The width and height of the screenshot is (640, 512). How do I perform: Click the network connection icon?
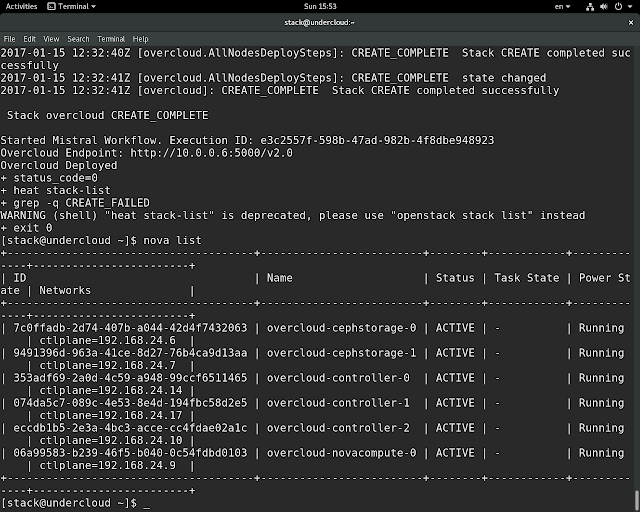[x=590, y=7]
